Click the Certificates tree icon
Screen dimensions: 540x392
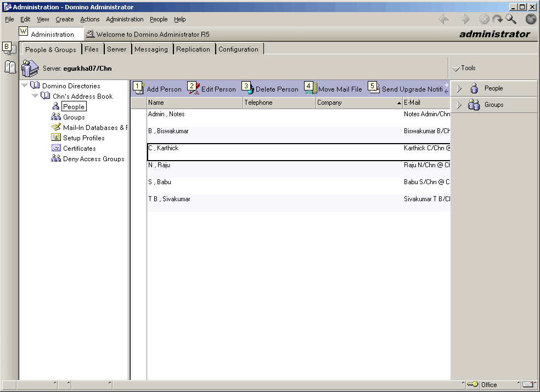click(x=56, y=148)
